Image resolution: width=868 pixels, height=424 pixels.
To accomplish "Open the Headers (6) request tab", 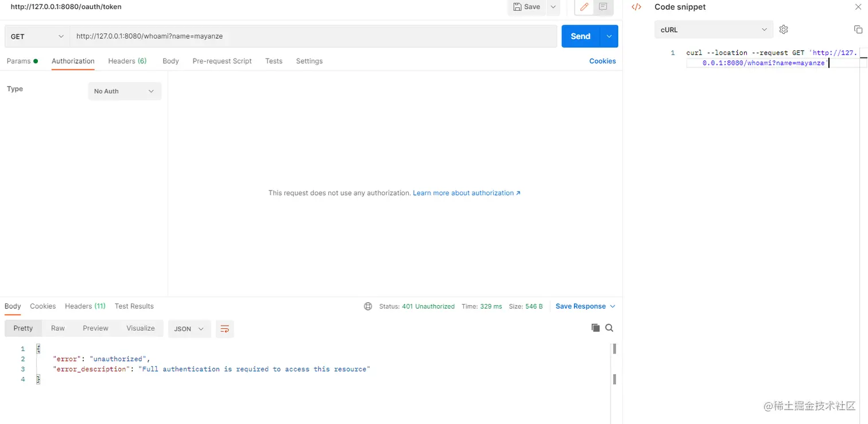I will [127, 61].
